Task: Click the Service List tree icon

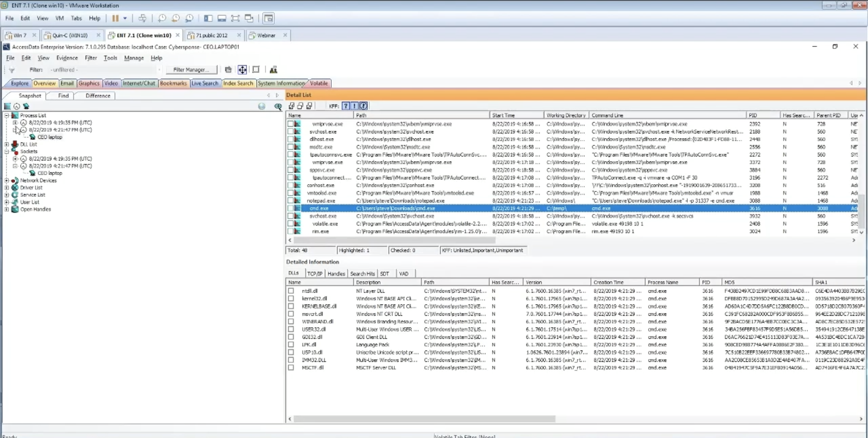Action: click(15, 195)
